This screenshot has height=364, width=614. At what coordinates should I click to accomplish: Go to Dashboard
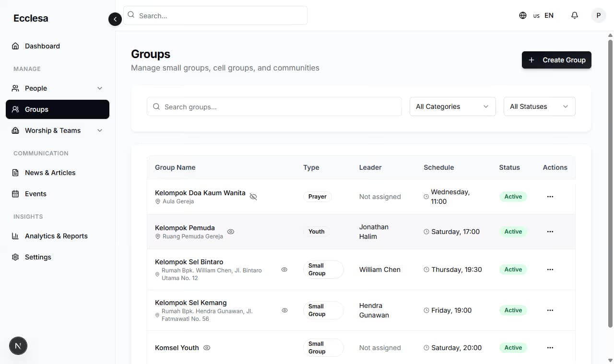point(58,46)
